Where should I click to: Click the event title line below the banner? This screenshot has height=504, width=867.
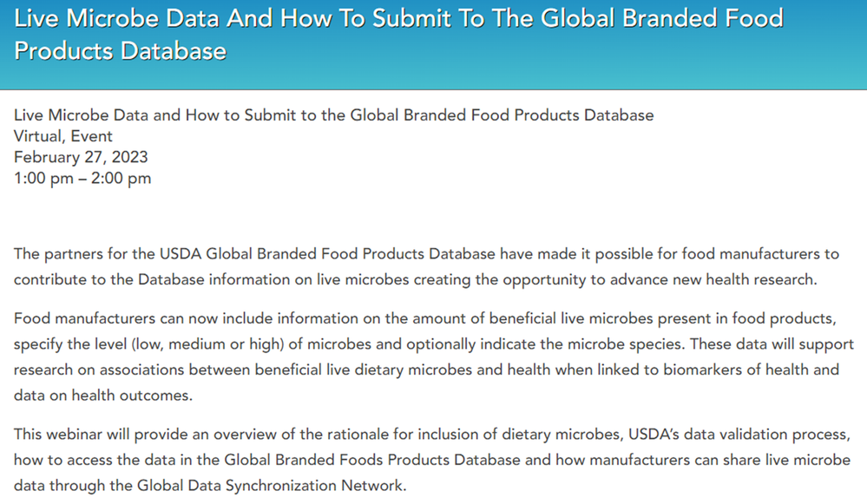click(334, 115)
